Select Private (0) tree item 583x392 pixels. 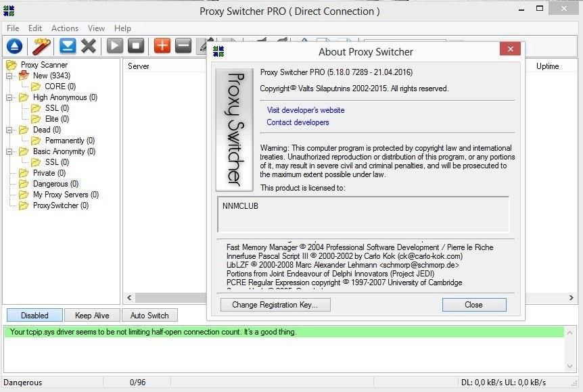[x=49, y=173]
